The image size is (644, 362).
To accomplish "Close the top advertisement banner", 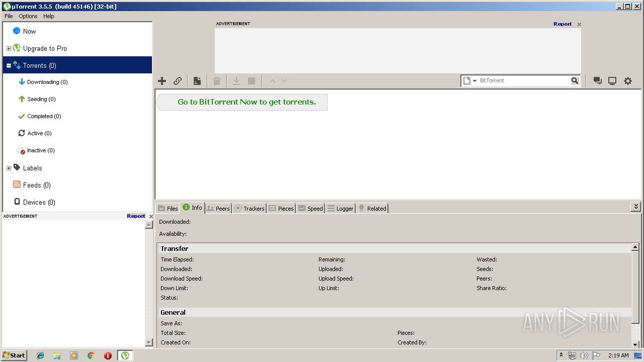I will [579, 24].
